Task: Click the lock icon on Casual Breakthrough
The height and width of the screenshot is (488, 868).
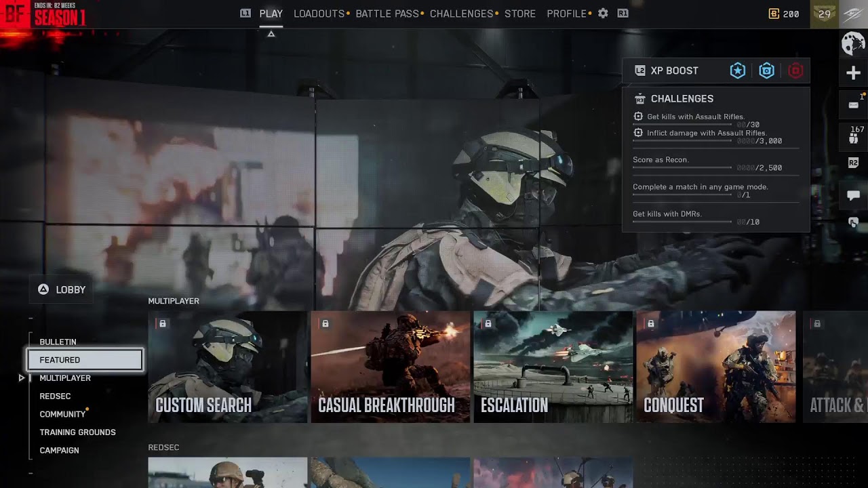Action: tap(325, 324)
